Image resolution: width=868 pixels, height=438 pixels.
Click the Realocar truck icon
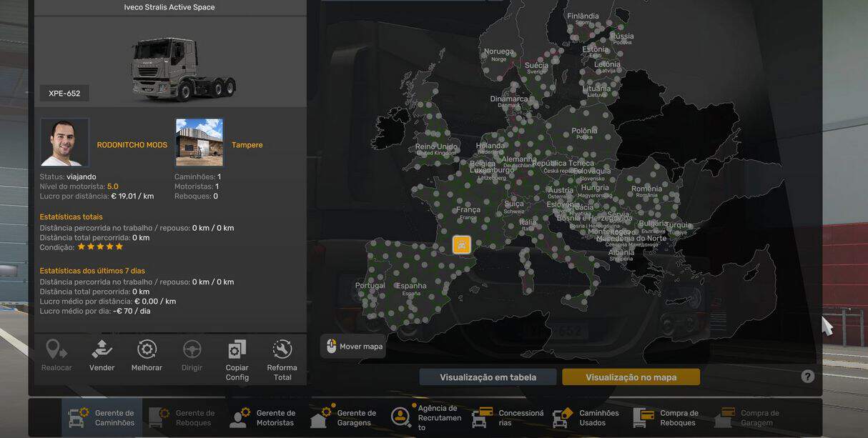[56, 350]
